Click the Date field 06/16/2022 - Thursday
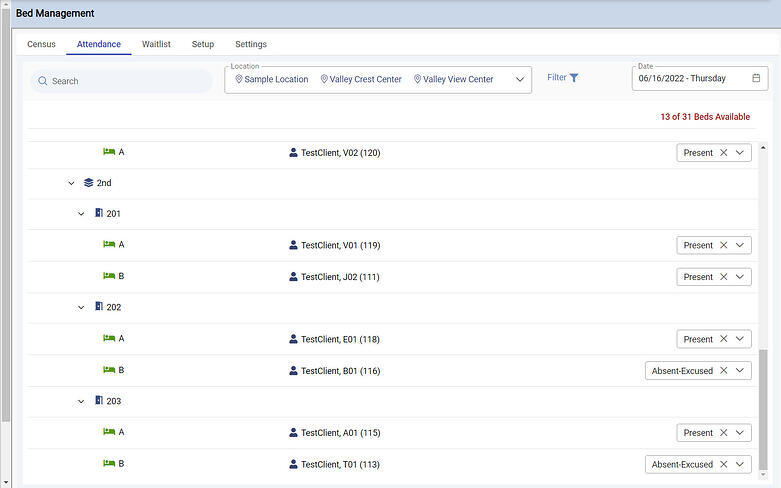The image size is (781, 488). click(x=700, y=78)
